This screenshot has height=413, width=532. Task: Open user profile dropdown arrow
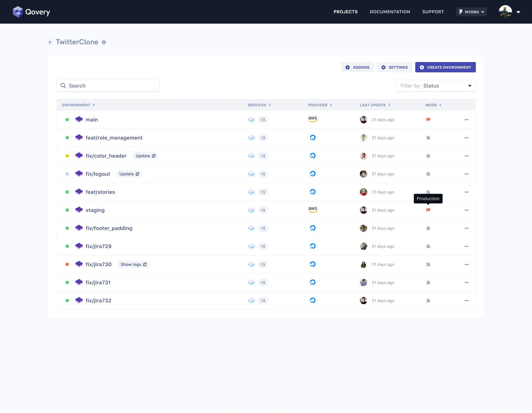(518, 12)
